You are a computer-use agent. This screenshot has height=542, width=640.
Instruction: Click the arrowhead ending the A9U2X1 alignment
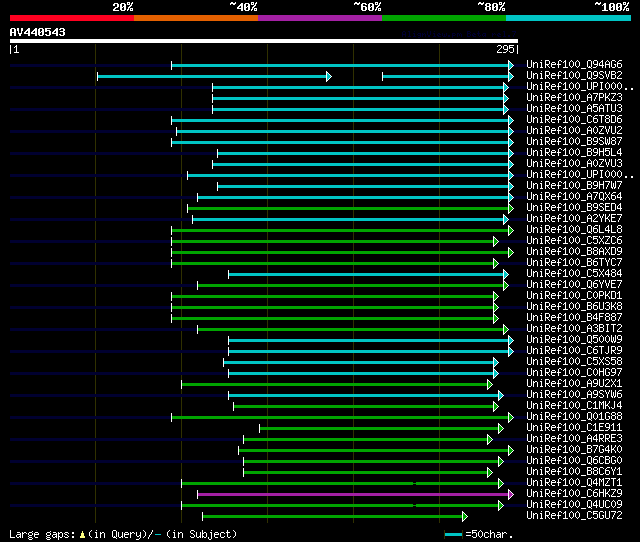click(x=490, y=384)
